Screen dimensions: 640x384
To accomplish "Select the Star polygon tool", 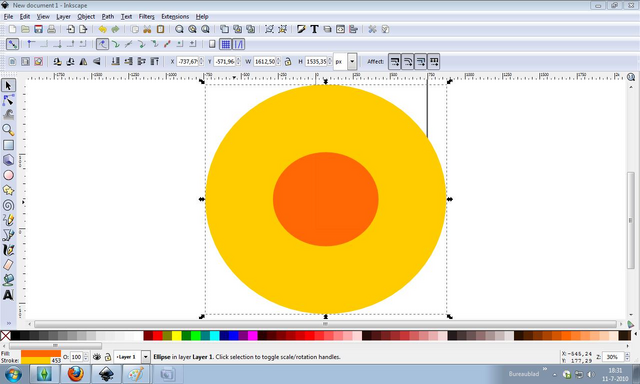I will coord(9,190).
